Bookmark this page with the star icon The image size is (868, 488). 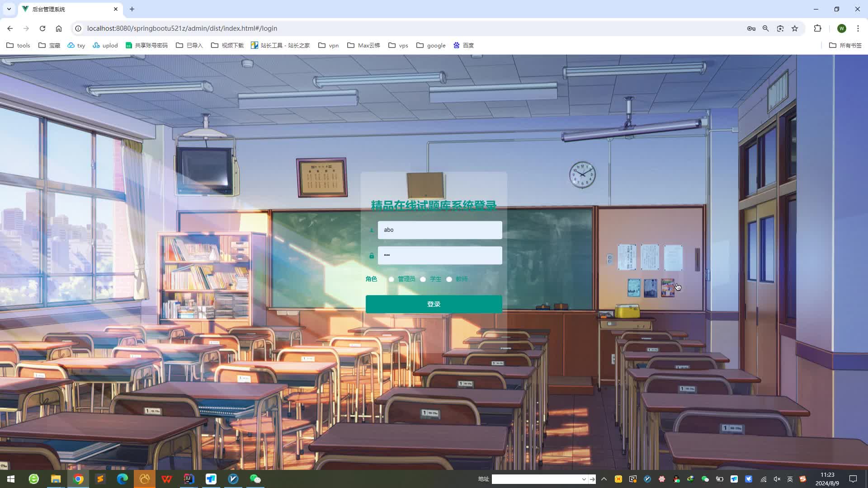pyautogui.click(x=795, y=28)
